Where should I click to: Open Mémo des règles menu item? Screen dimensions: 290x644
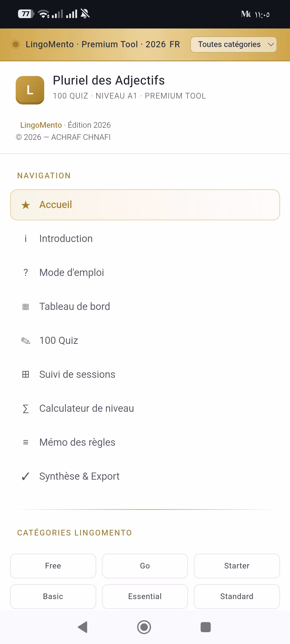[145, 442]
